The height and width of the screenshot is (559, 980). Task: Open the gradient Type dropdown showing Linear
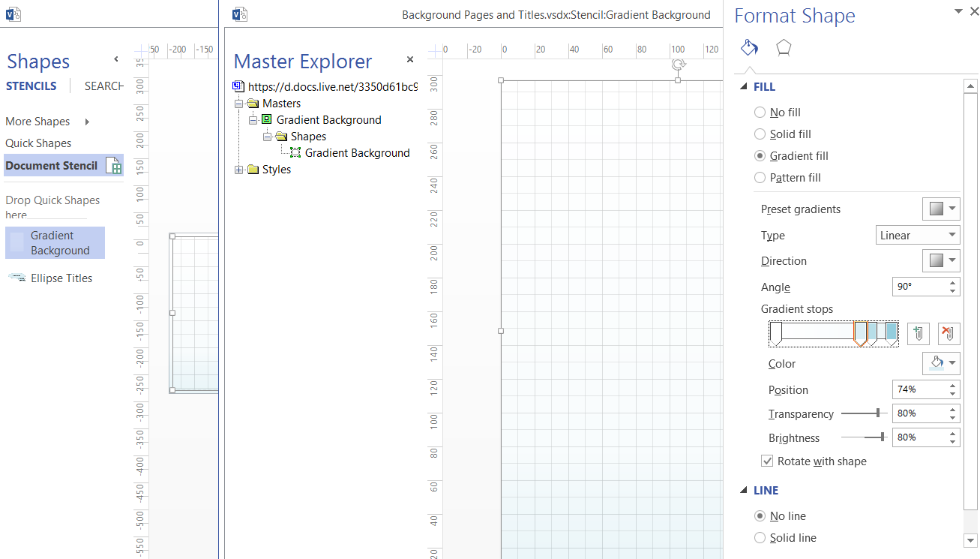click(x=918, y=235)
